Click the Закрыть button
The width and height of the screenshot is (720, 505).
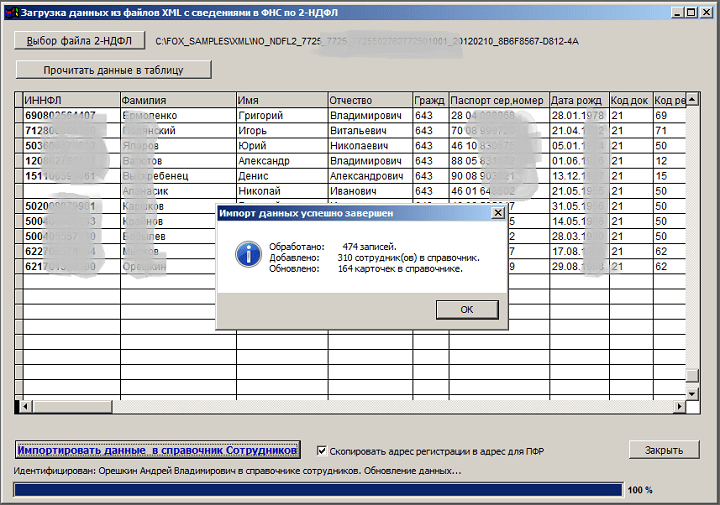664,450
